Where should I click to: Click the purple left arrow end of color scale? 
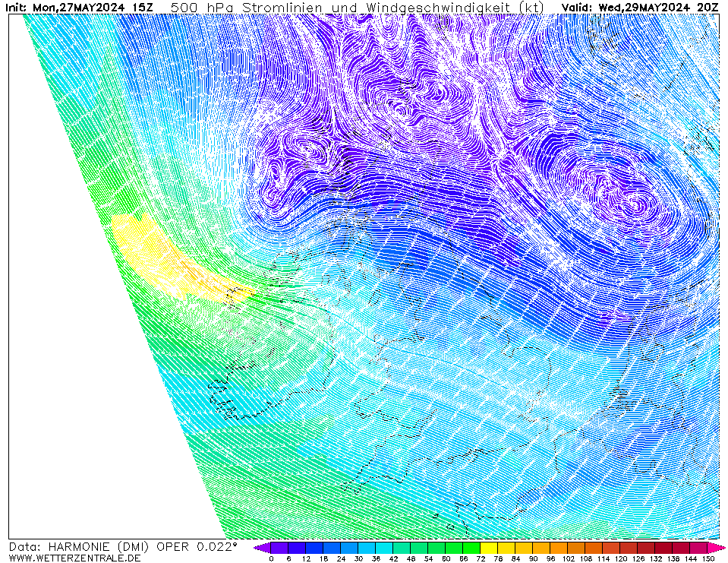pos(263,548)
